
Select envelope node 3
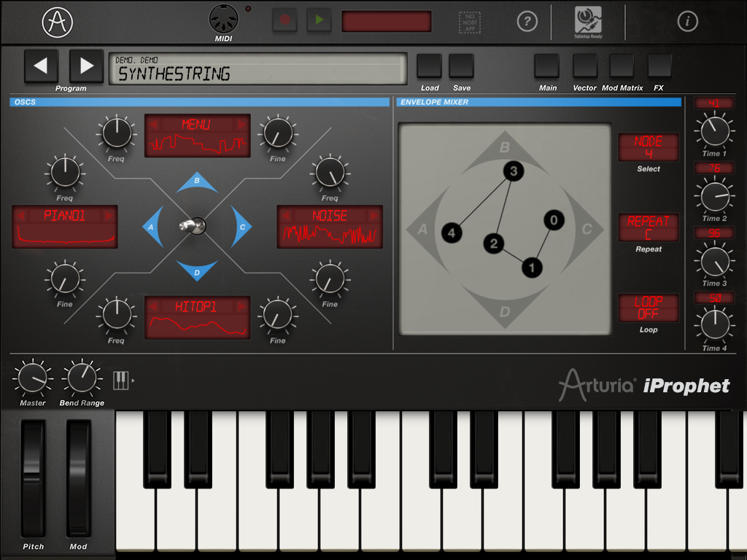(514, 171)
